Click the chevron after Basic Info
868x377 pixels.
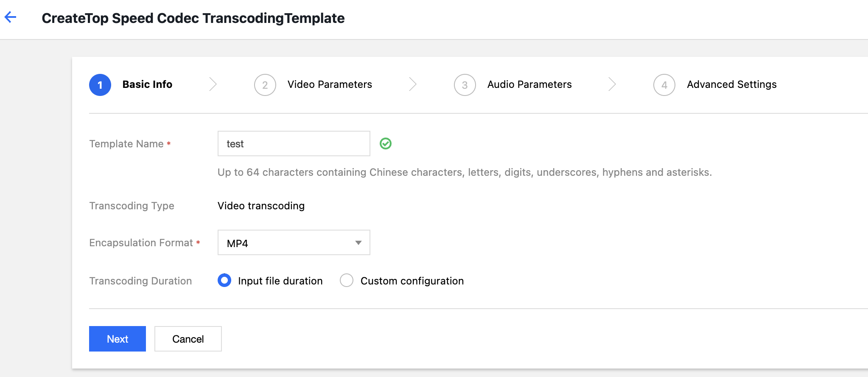click(x=213, y=84)
